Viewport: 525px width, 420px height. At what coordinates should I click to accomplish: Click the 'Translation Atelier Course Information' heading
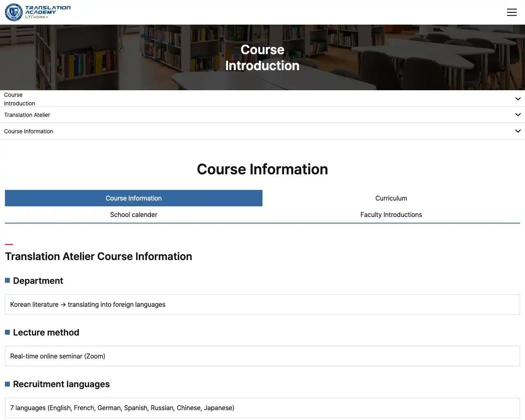point(98,256)
